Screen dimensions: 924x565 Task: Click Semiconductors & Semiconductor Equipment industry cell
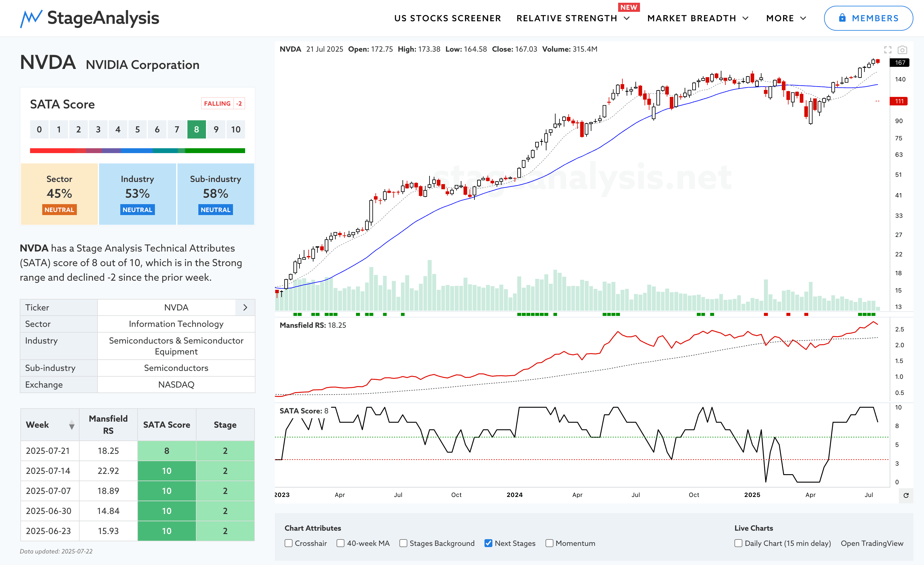coord(176,346)
